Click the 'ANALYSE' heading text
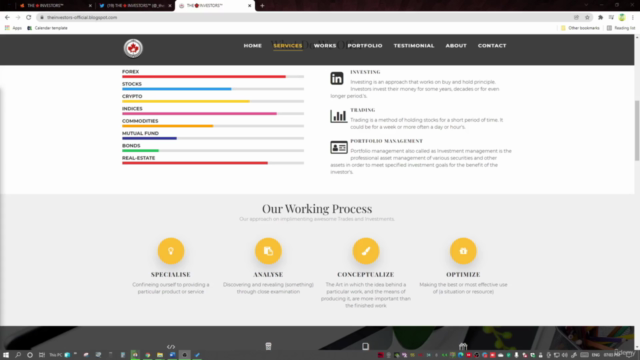 coord(268,274)
